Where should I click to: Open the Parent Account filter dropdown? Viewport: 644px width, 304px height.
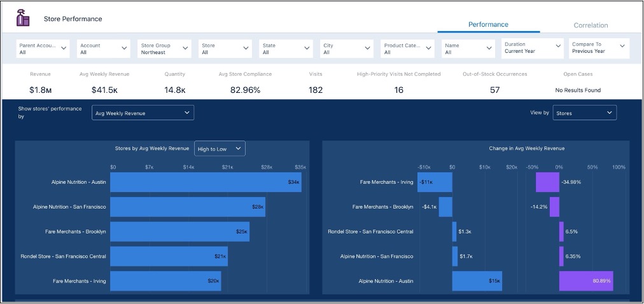[43, 49]
